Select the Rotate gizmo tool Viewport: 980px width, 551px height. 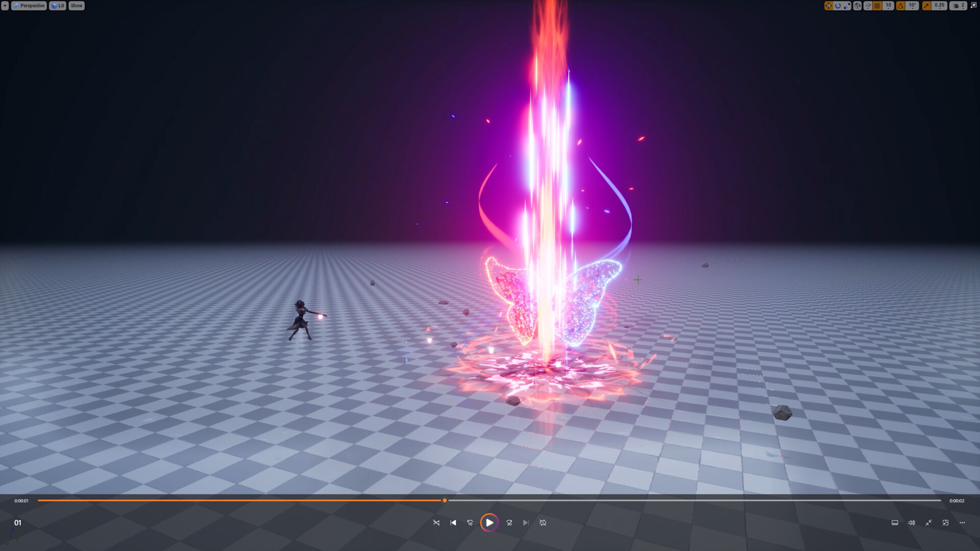coord(838,6)
